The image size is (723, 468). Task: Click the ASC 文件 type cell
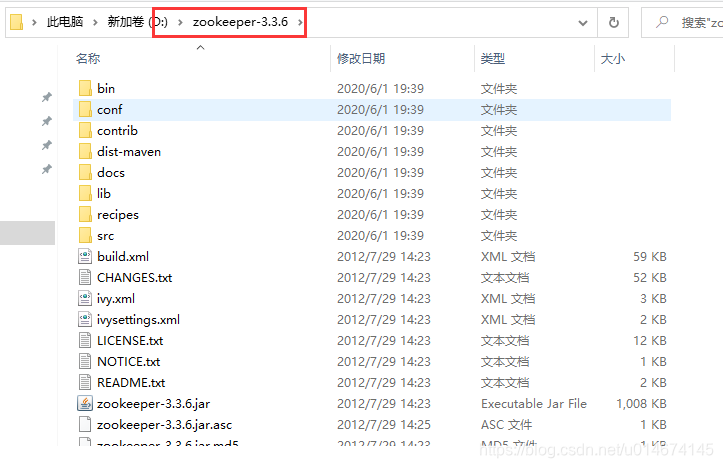[506, 425]
